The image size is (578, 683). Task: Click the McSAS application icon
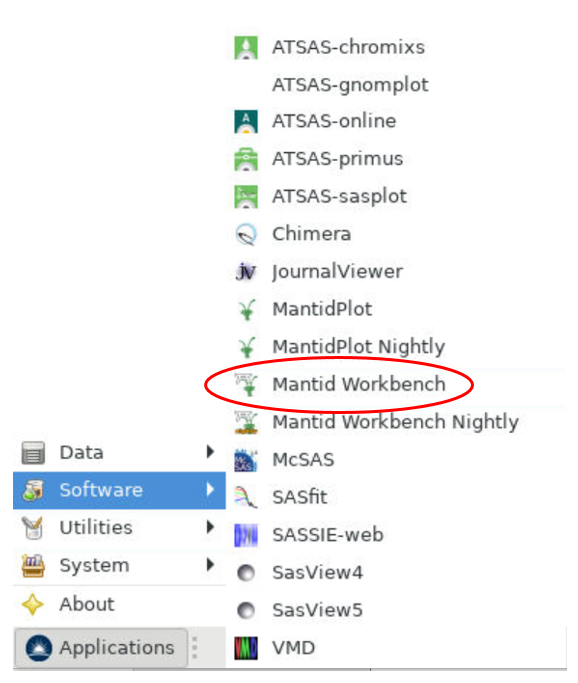click(x=246, y=460)
